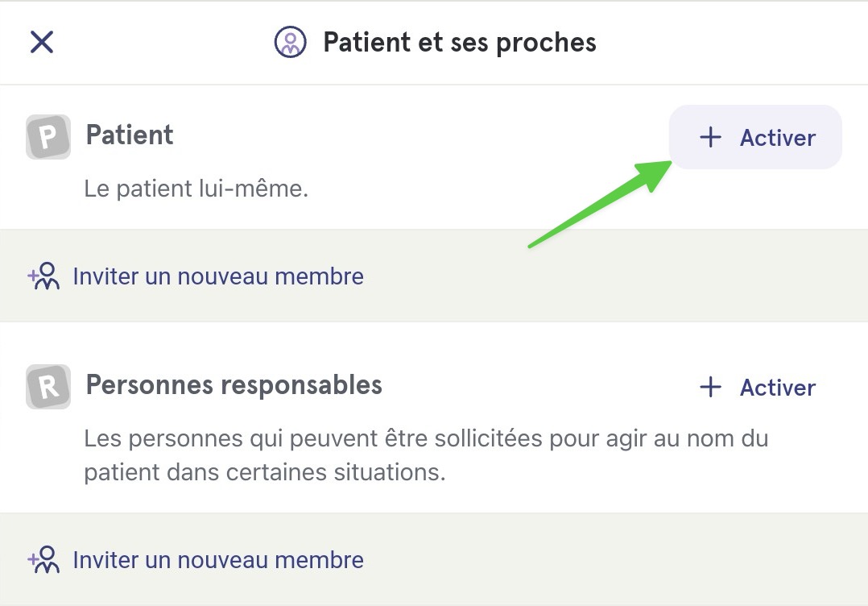Activate the Personnes responsables role
Viewport: 868px width, 606px height.
coord(757,387)
